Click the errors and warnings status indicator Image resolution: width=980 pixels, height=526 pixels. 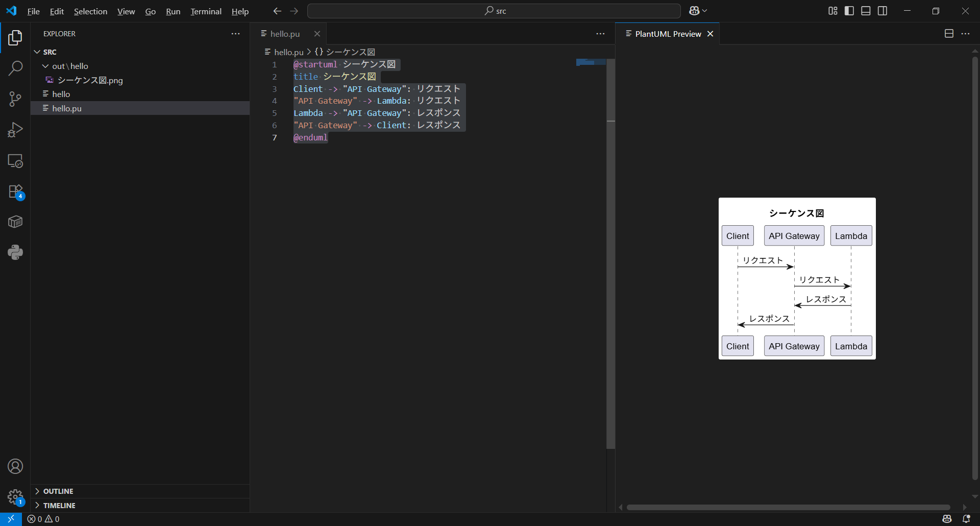pyautogui.click(x=43, y=519)
